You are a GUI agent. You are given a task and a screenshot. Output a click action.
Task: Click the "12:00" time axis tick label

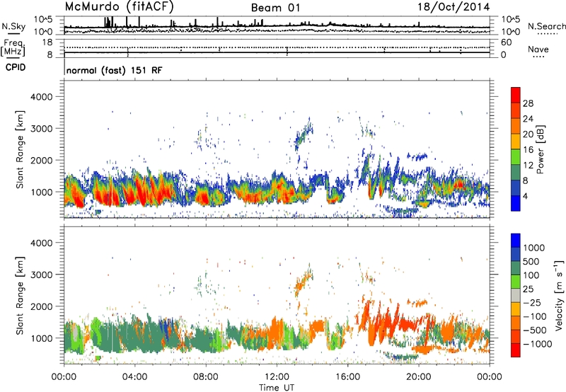277,377
